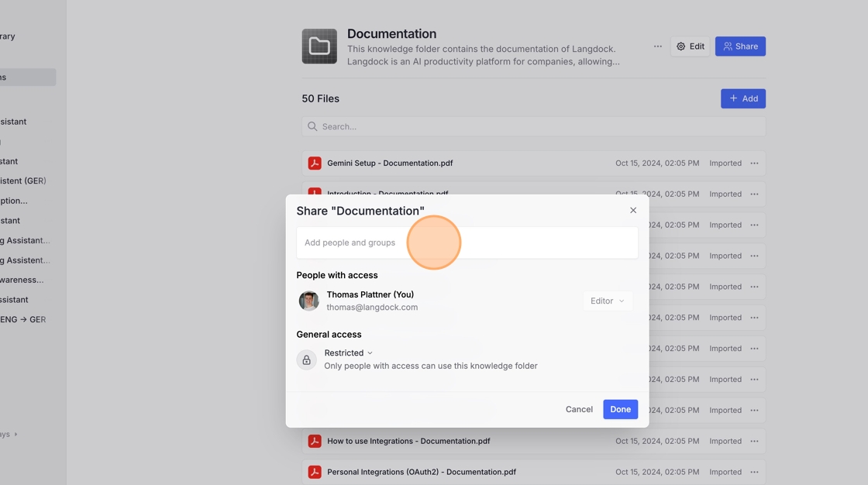Click the lock icon under General access
The image size is (868, 485).
click(x=307, y=359)
